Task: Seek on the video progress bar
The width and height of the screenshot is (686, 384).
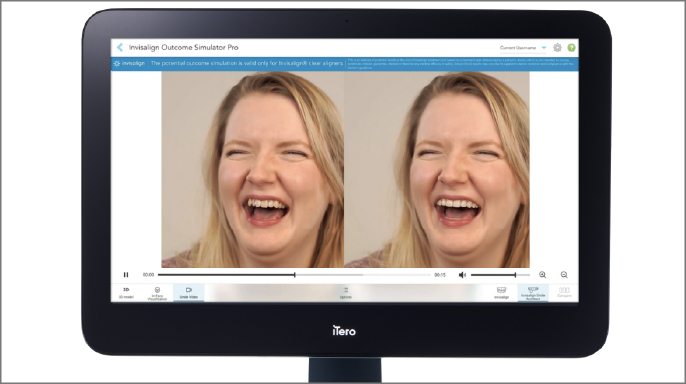Action: (294, 275)
